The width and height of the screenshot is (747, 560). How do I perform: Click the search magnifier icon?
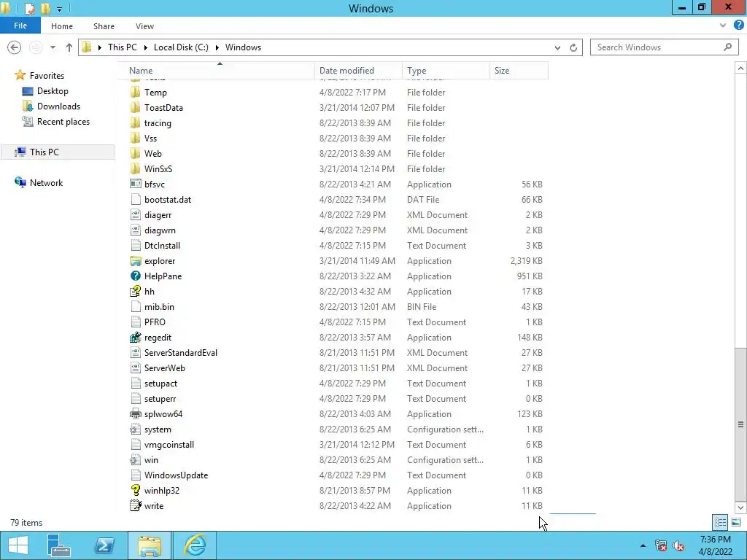(727, 47)
